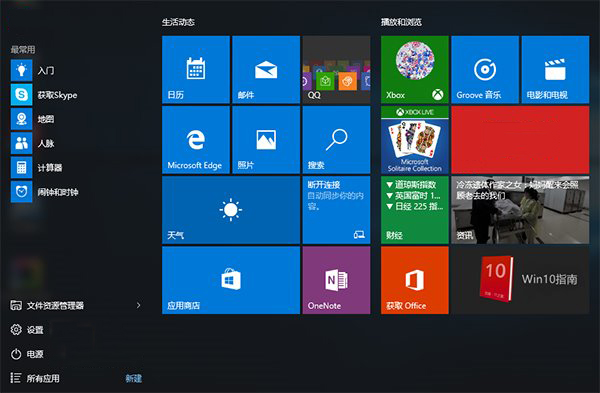Open the 照片 photos tile
This screenshot has height=393, width=600.
click(x=266, y=140)
